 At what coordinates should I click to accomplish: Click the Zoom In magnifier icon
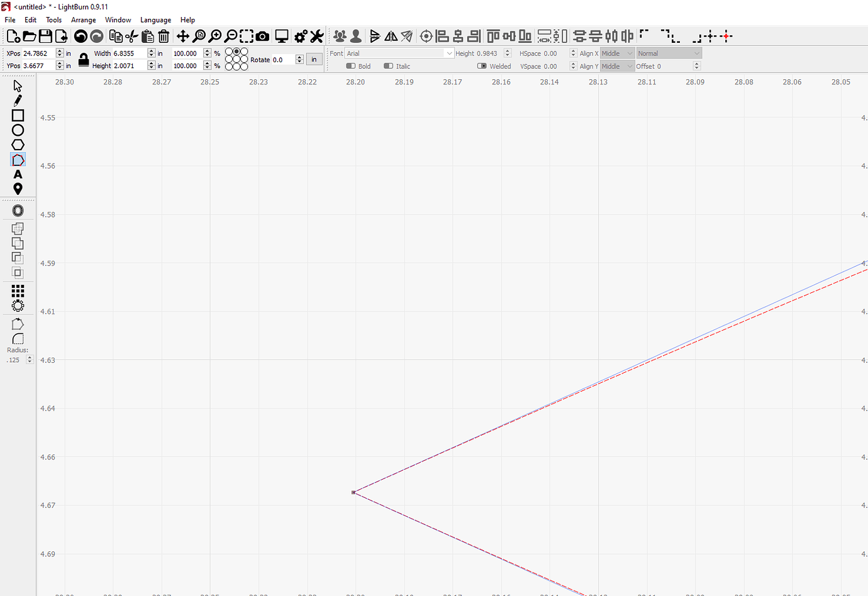215,36
